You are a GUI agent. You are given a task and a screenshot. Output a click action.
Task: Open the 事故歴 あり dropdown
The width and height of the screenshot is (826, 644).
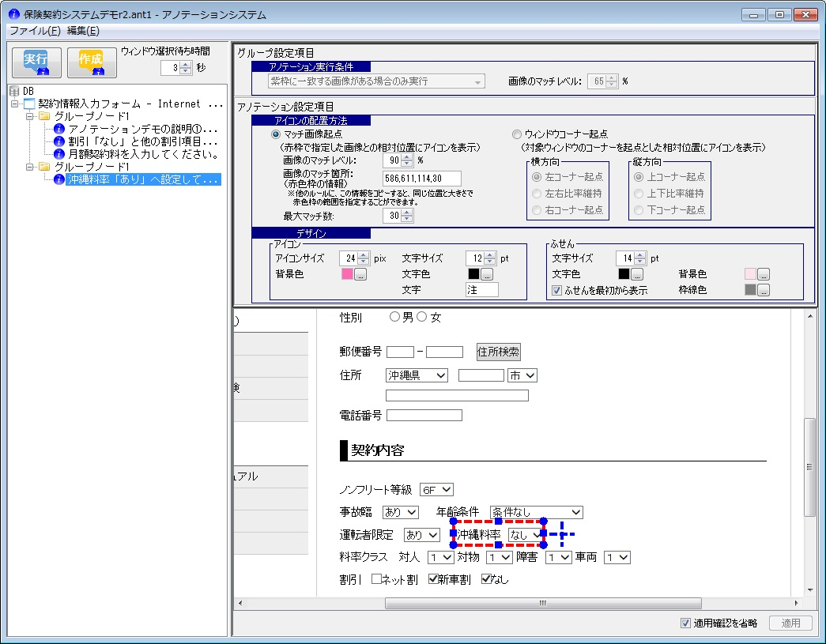(401, 512)
